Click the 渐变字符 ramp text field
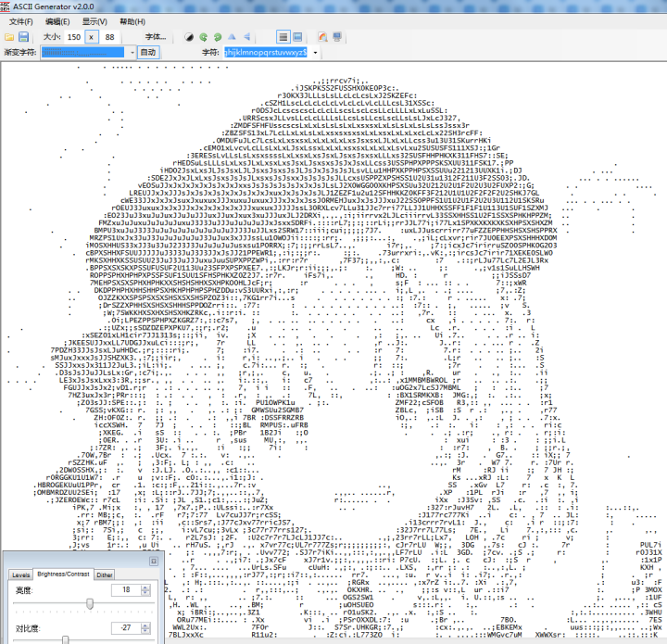The image size is (667, 644). click(x=83, y=52)
